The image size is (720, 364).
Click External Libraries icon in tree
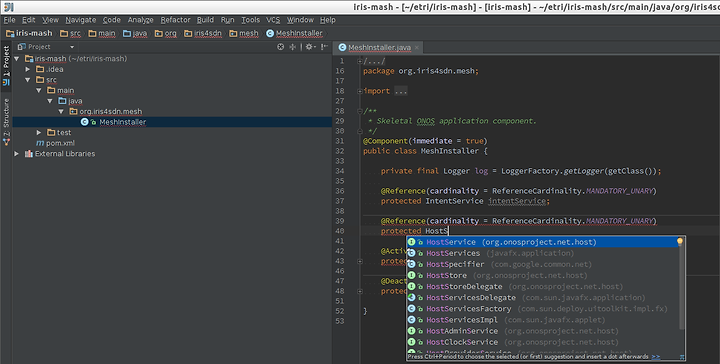pyautogui.click(x=29, y=154)
